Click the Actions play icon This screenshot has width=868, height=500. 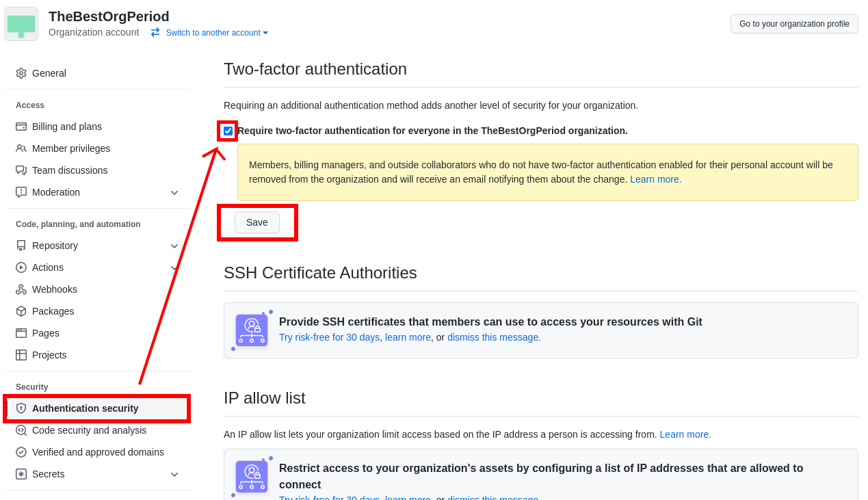coord(21,267)
